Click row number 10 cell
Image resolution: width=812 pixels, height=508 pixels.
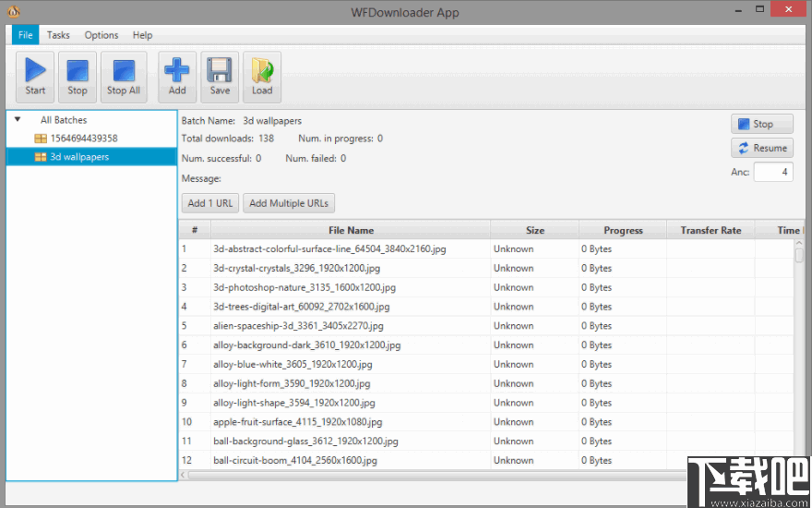196,422
